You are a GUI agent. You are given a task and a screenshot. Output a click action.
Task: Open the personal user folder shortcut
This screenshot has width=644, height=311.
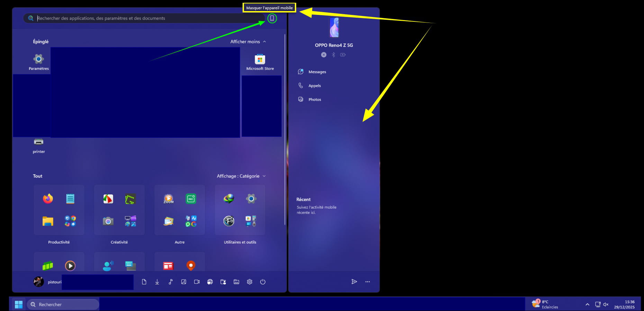pos(223,282)
